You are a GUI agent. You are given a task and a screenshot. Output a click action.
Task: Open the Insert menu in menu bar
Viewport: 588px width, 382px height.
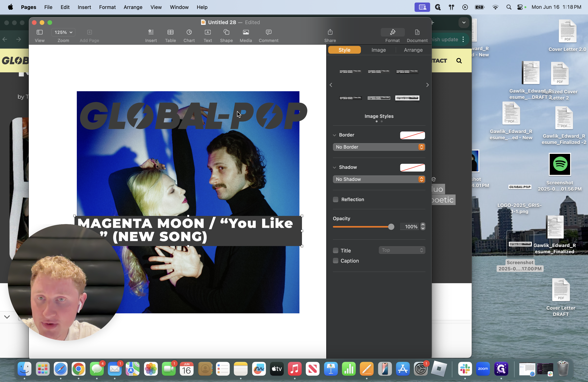click(x=84, y=7)
